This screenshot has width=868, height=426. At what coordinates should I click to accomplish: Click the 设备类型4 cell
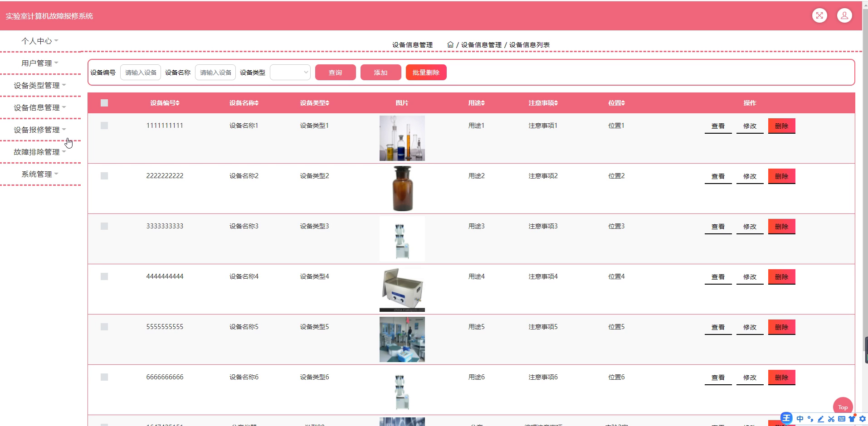[x=314, y=276]
